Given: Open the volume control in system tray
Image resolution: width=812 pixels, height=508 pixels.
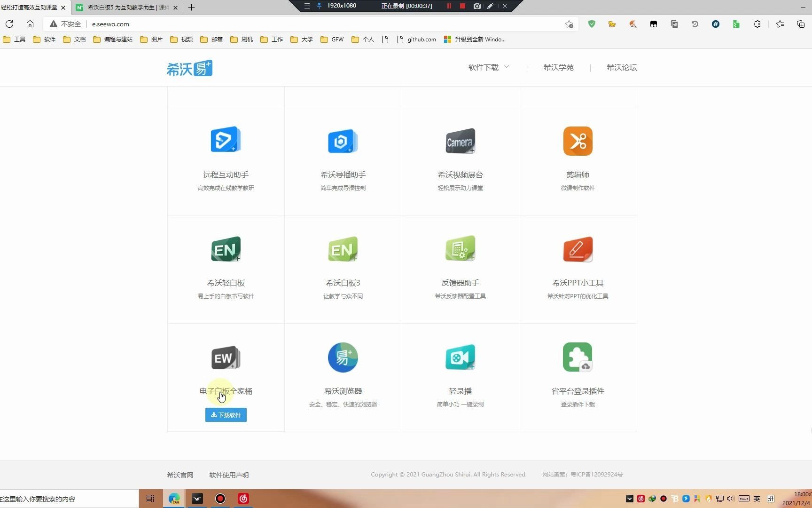Looking at the screenshot, I should coord(731,499).
